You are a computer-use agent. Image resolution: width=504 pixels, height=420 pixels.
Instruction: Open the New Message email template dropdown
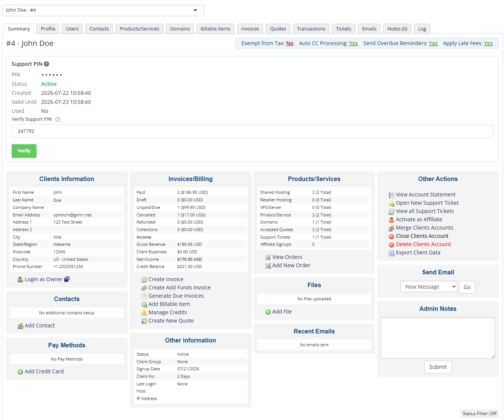(429, 287)
